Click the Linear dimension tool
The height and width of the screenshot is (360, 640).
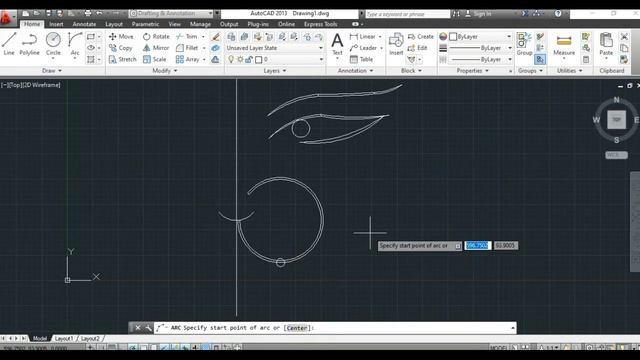tap(362, 36)
